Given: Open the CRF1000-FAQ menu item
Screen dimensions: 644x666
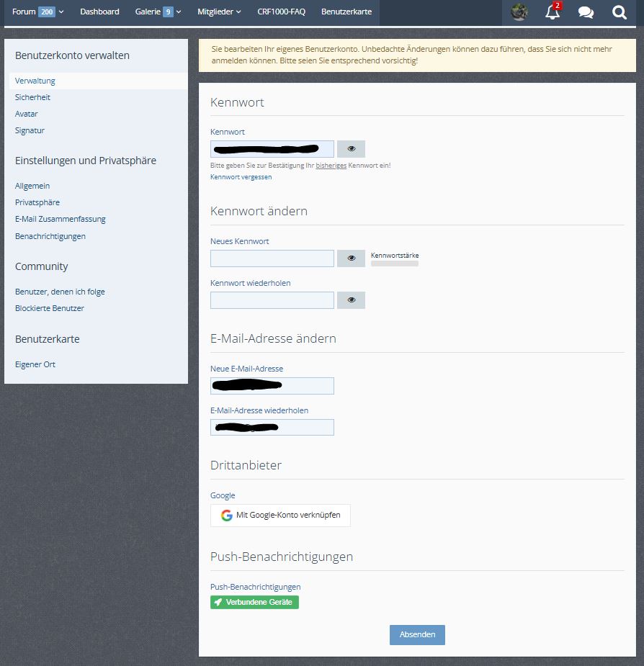Looking at the screenshot, I should tap(281, 12).
